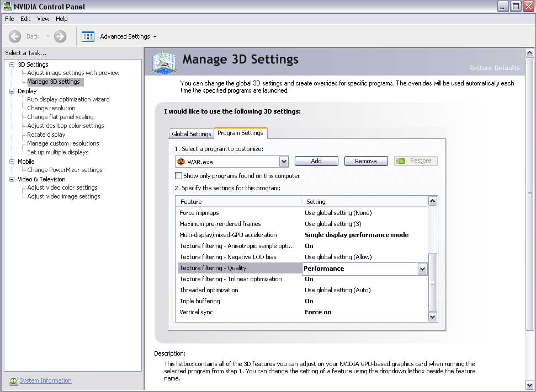The image size is (536, 392).
Task: Click the Manage 3D Settings header icon
Action: [x=164, y=62]
